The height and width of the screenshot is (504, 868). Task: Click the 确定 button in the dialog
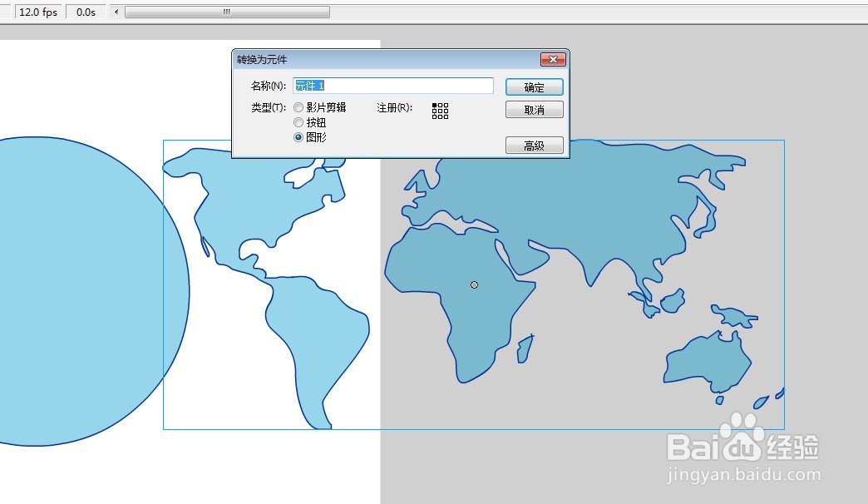coord(535,87)
